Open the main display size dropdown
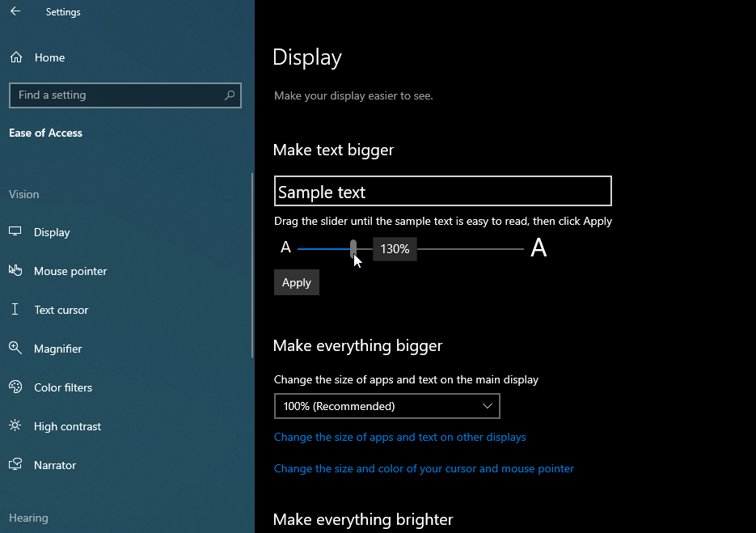 (487, 406)
